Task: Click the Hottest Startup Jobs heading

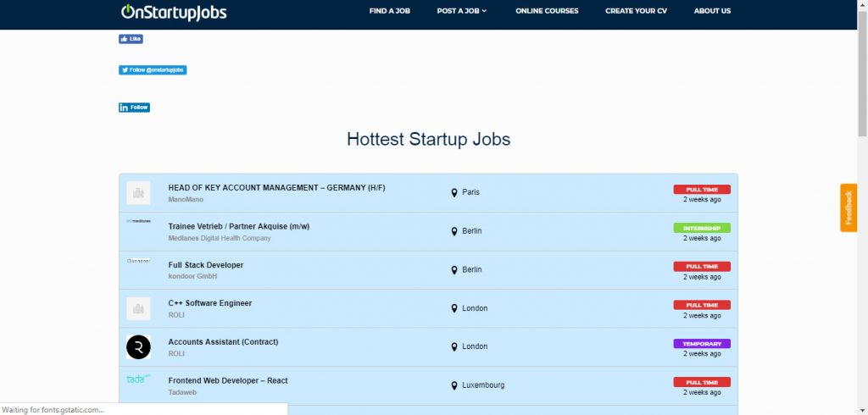Action: [428, 139]
